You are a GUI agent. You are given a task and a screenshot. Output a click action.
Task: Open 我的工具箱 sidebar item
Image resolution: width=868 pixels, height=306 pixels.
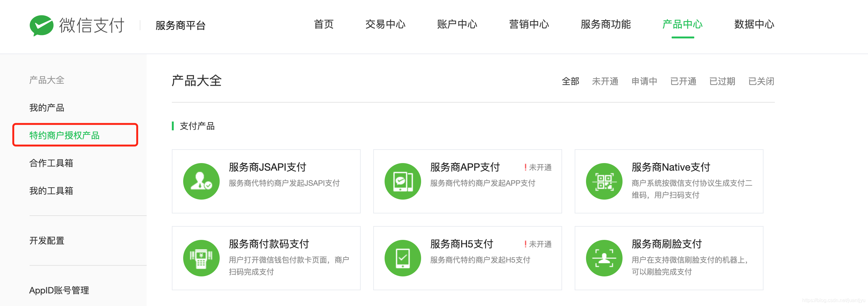coord(51,191)
